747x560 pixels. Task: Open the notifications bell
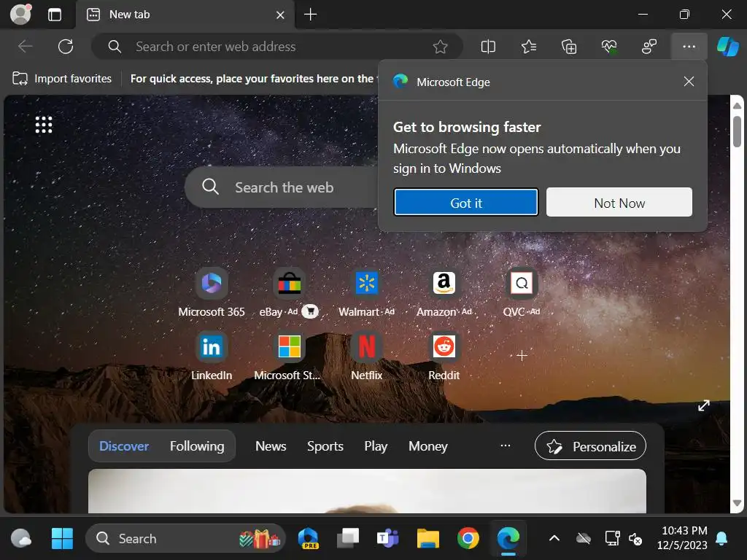coord(721,539)
